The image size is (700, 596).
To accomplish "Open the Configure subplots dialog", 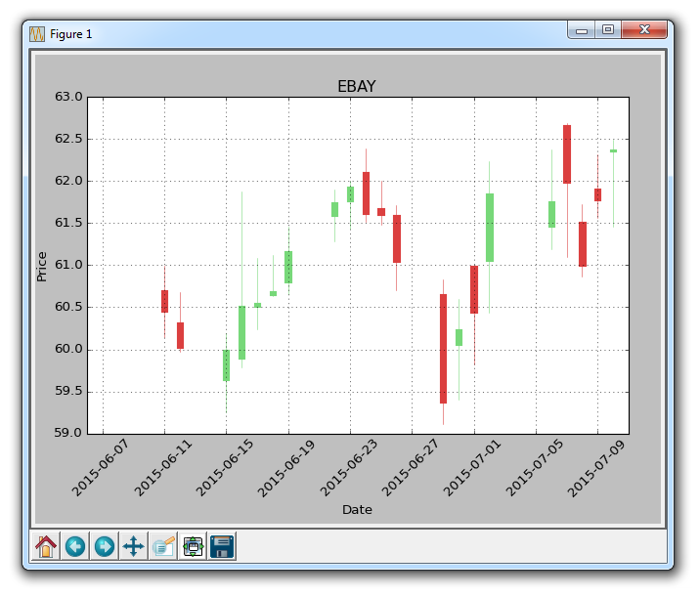I will (x=193, y=547).
